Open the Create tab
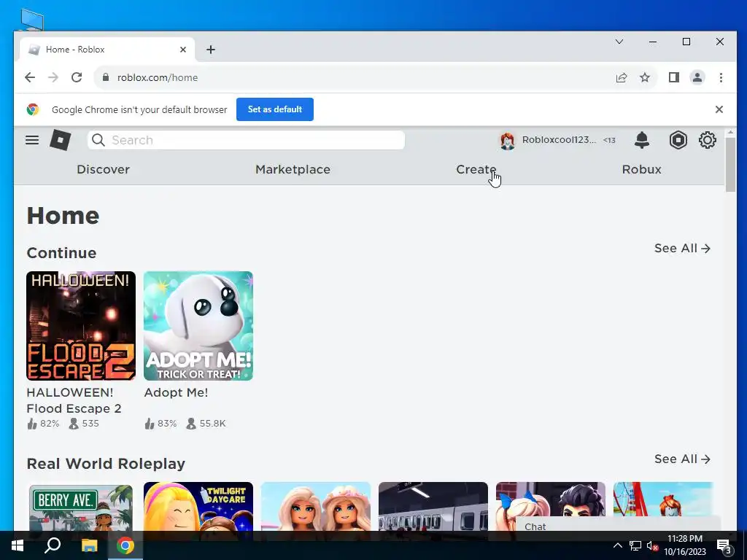 476,169
